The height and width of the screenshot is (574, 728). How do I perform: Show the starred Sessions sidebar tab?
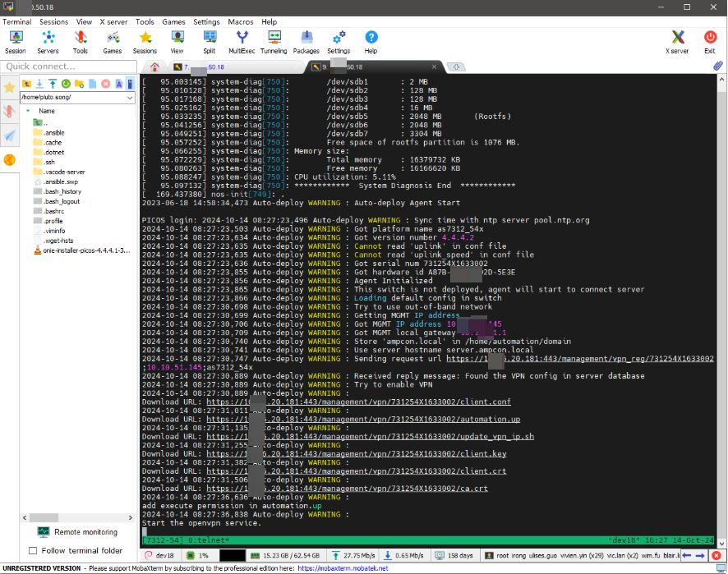[x=10, y=87]
